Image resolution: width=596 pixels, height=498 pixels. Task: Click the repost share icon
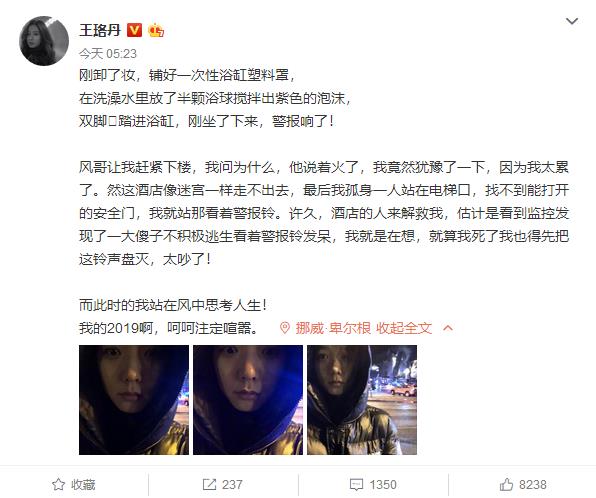209,485
